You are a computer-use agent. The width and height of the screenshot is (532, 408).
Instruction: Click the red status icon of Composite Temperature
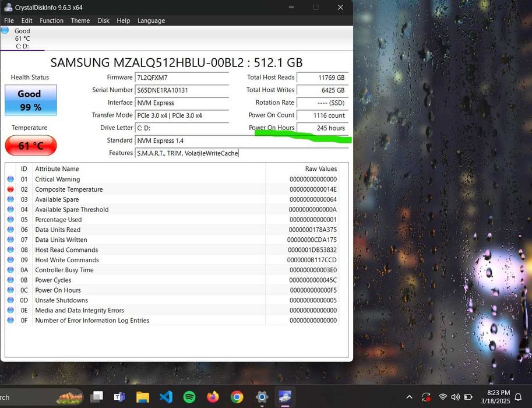pos(10,189)
